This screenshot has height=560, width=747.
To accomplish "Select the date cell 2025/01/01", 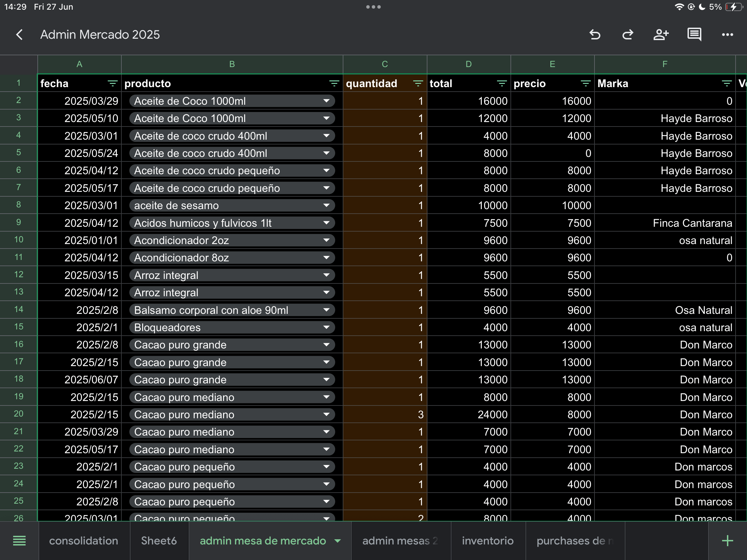I will (x=80, y=240).
